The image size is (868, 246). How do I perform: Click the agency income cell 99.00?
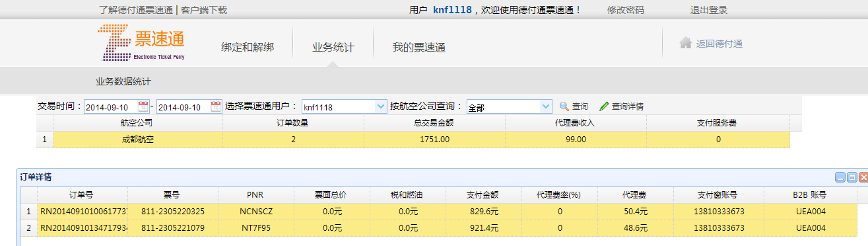pyautogui.click(x=576, y=140)
